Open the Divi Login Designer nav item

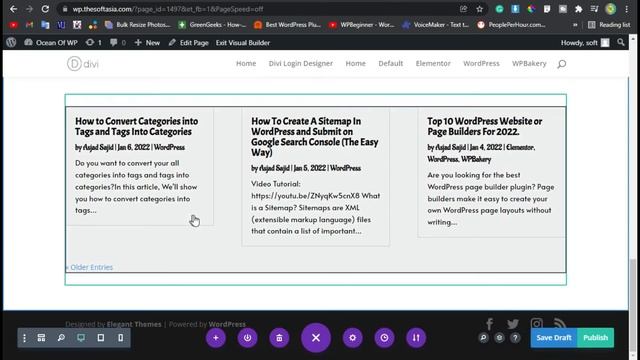click(301, 63)
